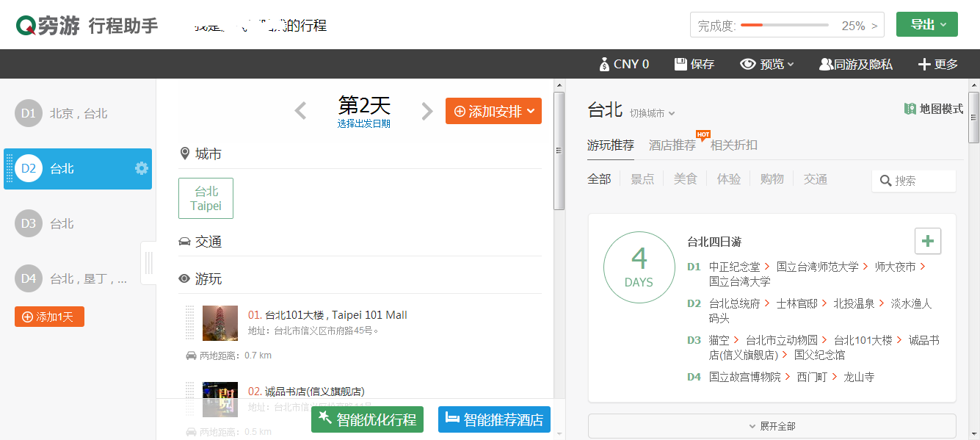Open the gear settings for day D2

[142, 168]
